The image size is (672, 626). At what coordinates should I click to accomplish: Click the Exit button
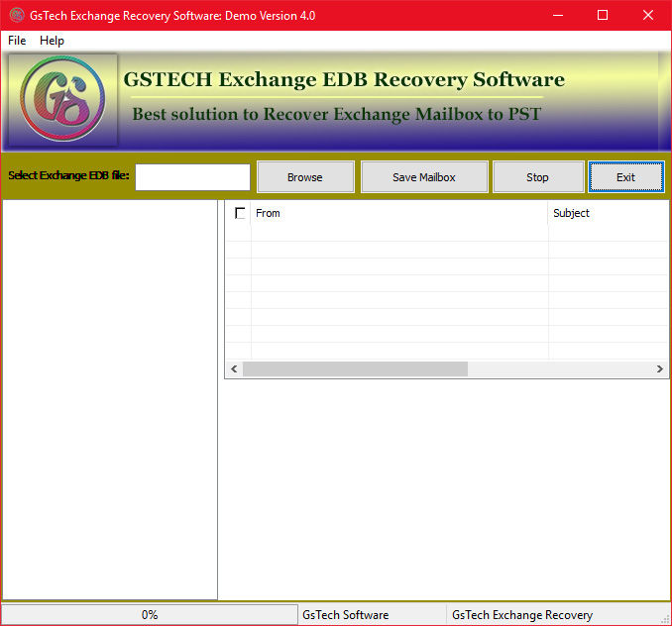point(625,177)
